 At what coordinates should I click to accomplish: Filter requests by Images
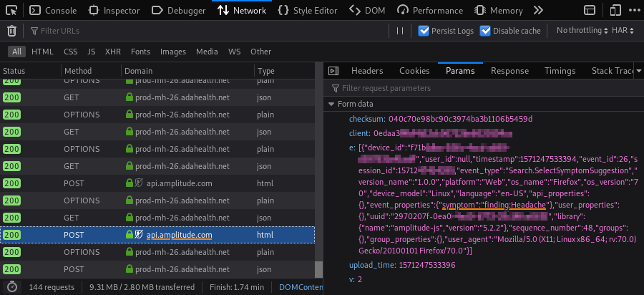172,52
